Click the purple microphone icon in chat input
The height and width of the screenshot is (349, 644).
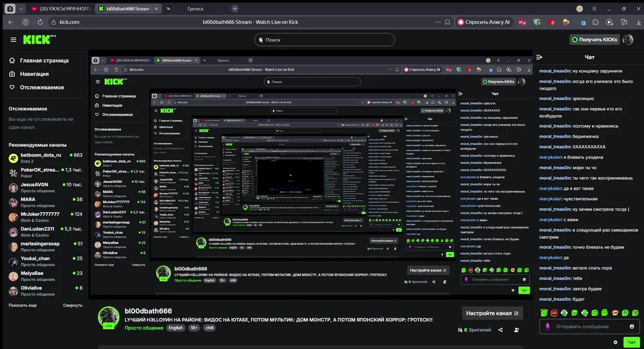point(548,326)
